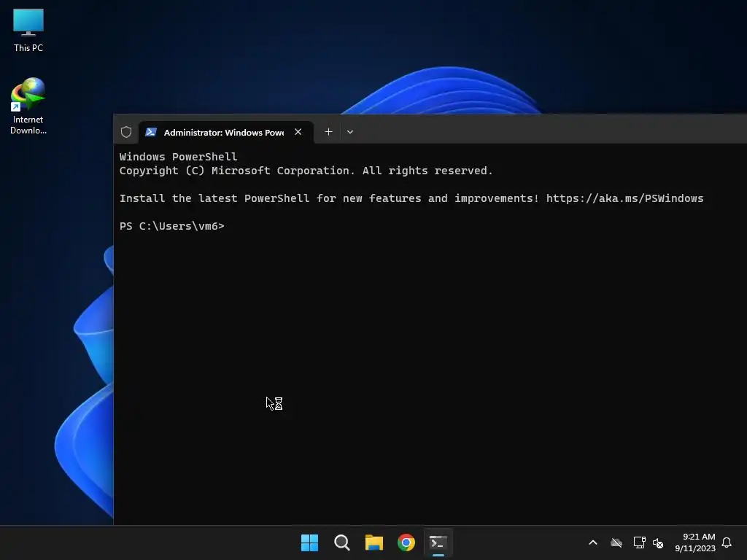Open a new Terminal tab with plus button
Viewport: 747px width, 560px height.
pos(328,132)
